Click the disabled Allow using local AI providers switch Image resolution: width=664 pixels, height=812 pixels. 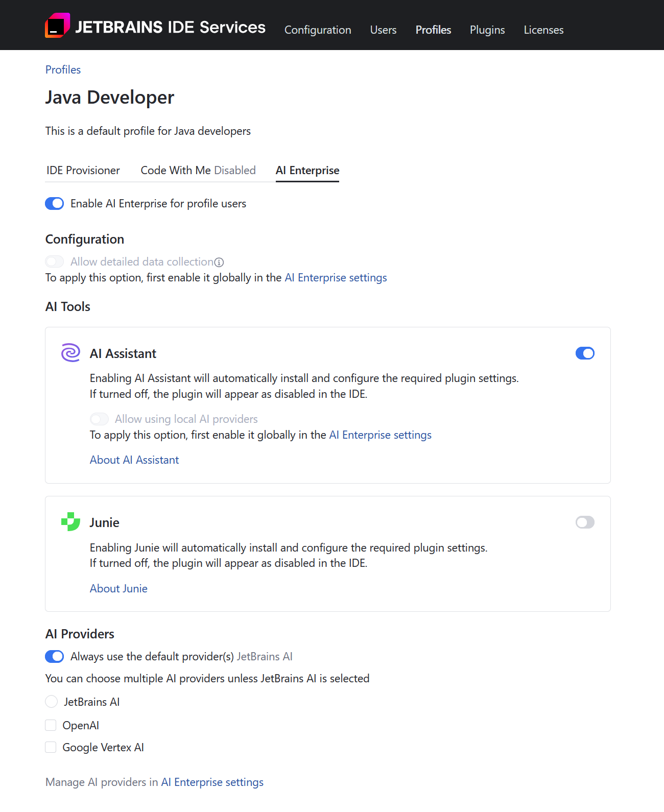click(x=99, y=419)
